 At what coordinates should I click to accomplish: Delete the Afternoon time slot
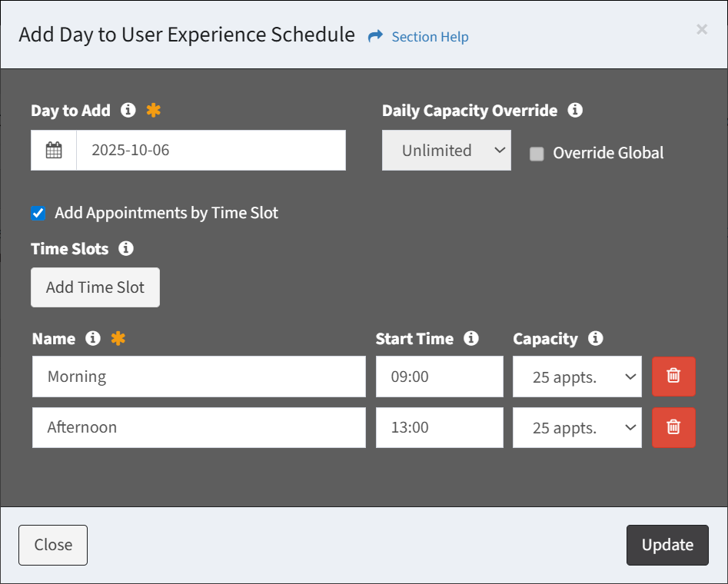coord(673,427)
